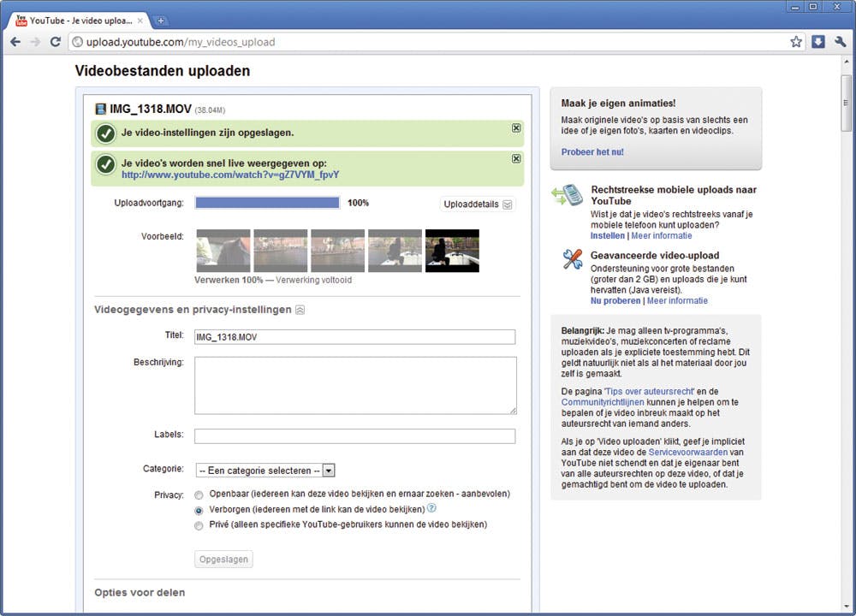856x616 pixels.
Task: Click the 'Geavanceerde video-upload' heading
Action: pos(655,255)
